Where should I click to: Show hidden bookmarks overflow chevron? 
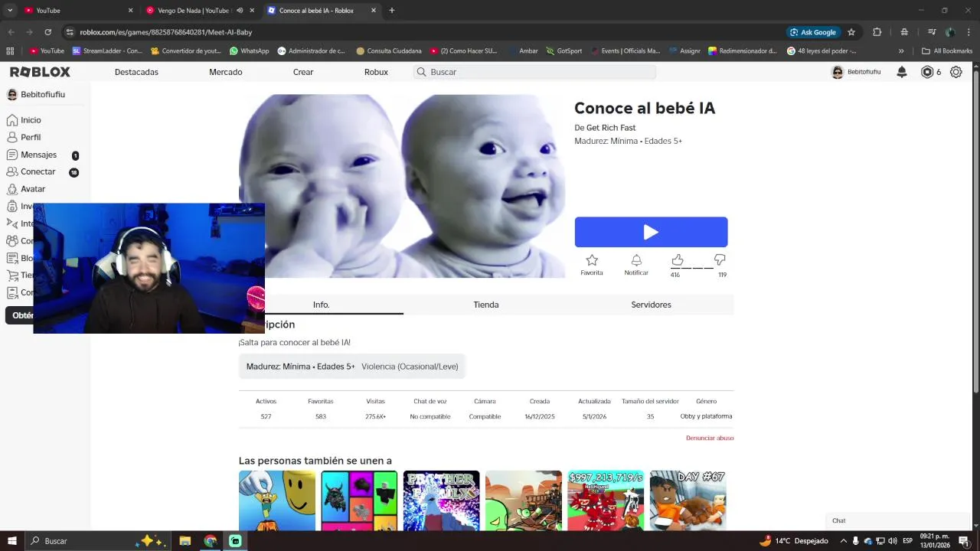click(901, 51)
